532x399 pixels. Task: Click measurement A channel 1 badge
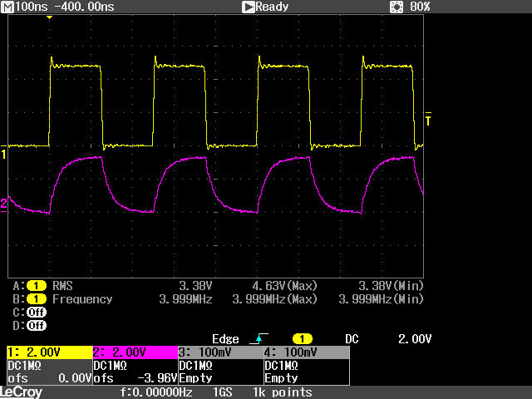[x=37, y=286]
